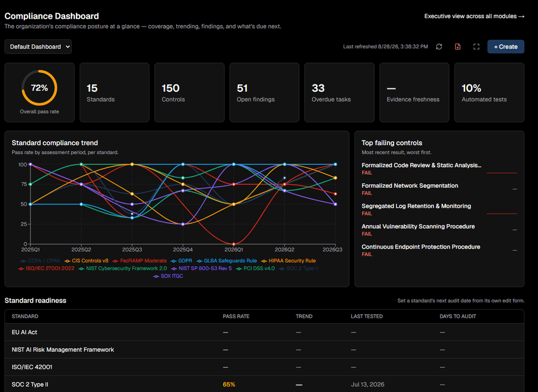The image size is (538, 392).
Task: Toggle ISO/IEC 27001:2022 legend series
Action: point(46,269)
